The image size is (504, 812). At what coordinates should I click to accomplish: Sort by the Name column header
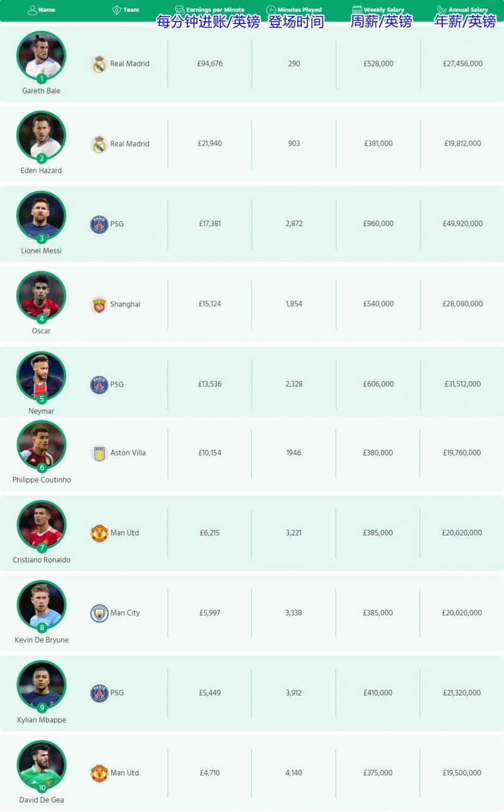click(42, 10)
